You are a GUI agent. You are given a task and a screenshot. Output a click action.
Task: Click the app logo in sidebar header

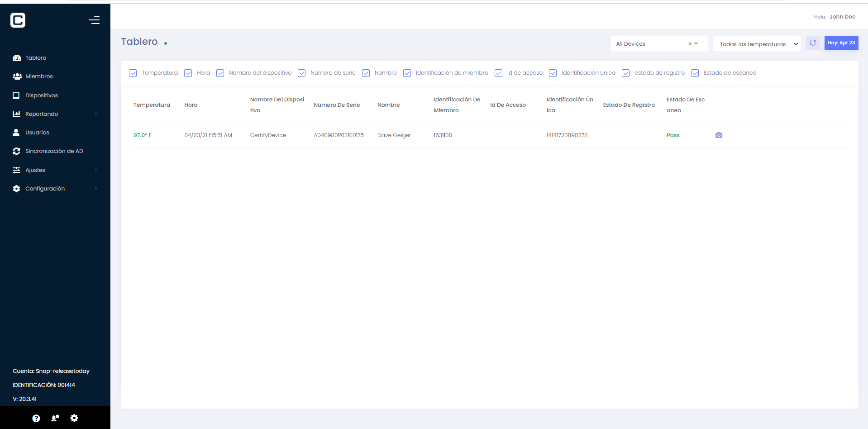point(18,20)
